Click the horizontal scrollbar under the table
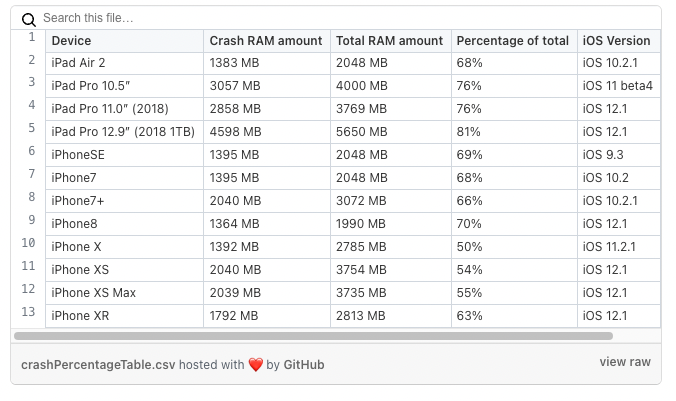The image size is (676, 401). 313,336
